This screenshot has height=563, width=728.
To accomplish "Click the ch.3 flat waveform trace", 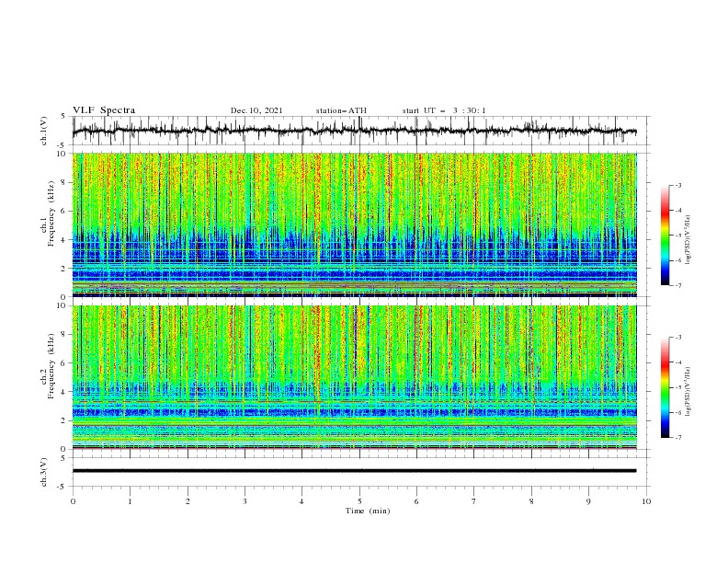I will tap(354, 471).
